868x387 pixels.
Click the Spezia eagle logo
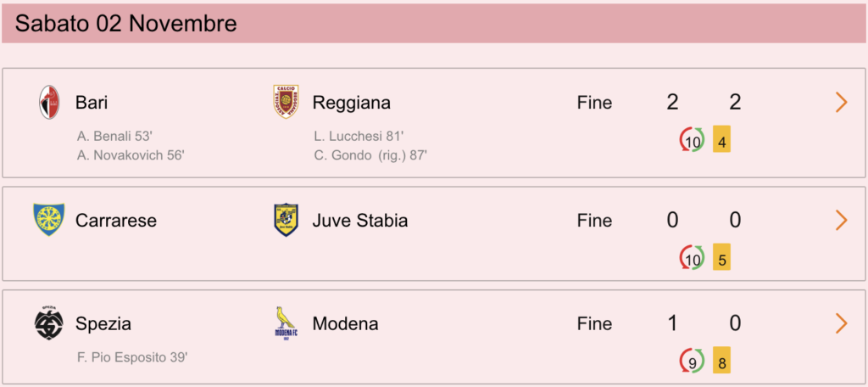(x=48, y=322)
